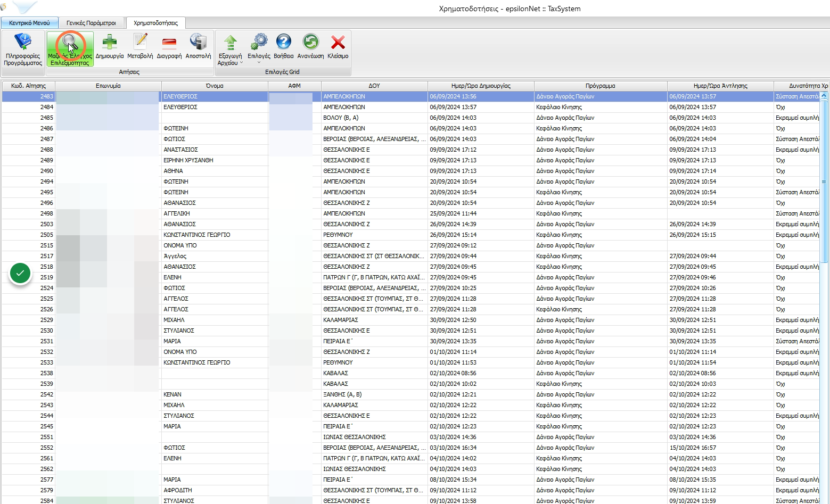Screen dimensions: 830x504
Task: Expand the Εξαγωγή Αρχείου dropdown
Action: pyautogui.click(x=230, y=49)
